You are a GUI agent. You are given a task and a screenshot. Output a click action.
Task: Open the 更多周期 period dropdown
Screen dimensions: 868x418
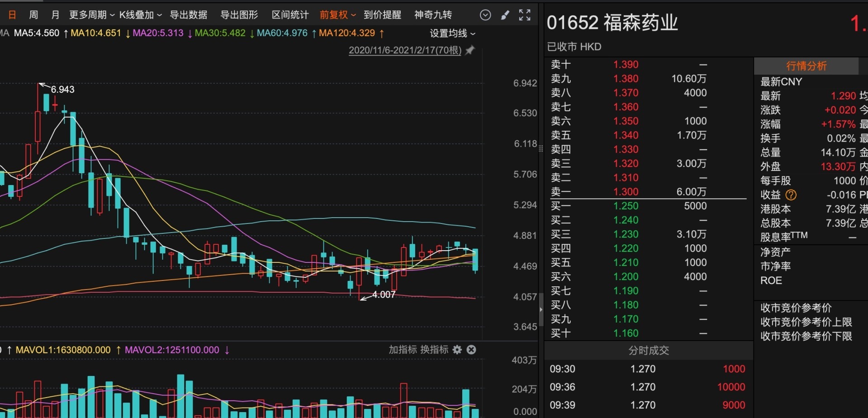pos(88,15)
